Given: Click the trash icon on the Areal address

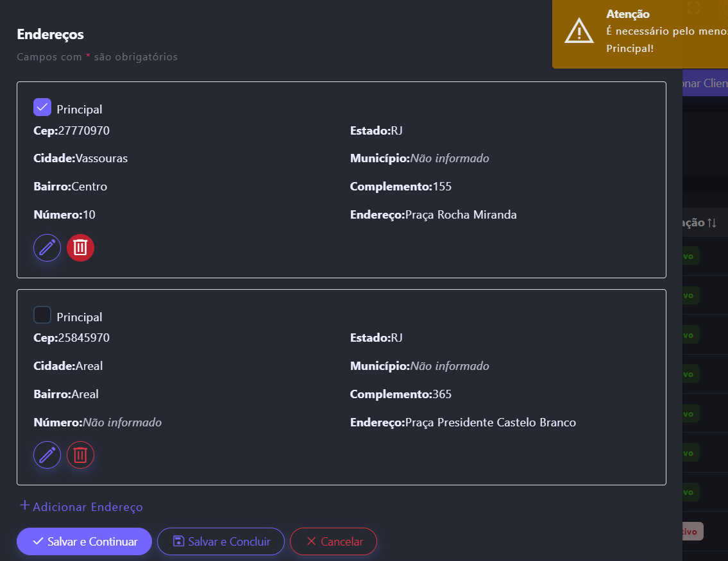Looking at the screenshot, I should click(80, 455).
